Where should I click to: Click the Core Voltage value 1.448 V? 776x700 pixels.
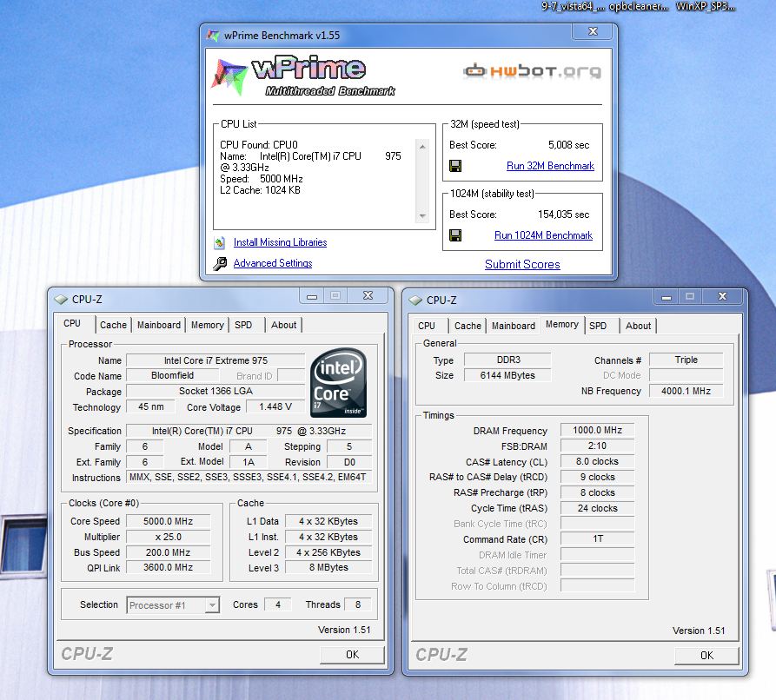coord(275,406)
